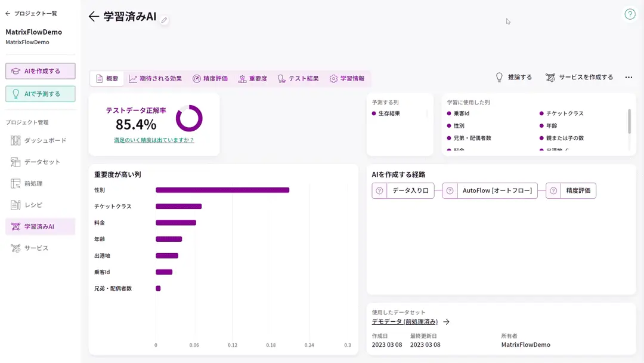Image resolution: width=644 pixels, height=363 pixels.
Task: Open ダッシュボード in the sidebar
Action: click(x=45, y=140)
